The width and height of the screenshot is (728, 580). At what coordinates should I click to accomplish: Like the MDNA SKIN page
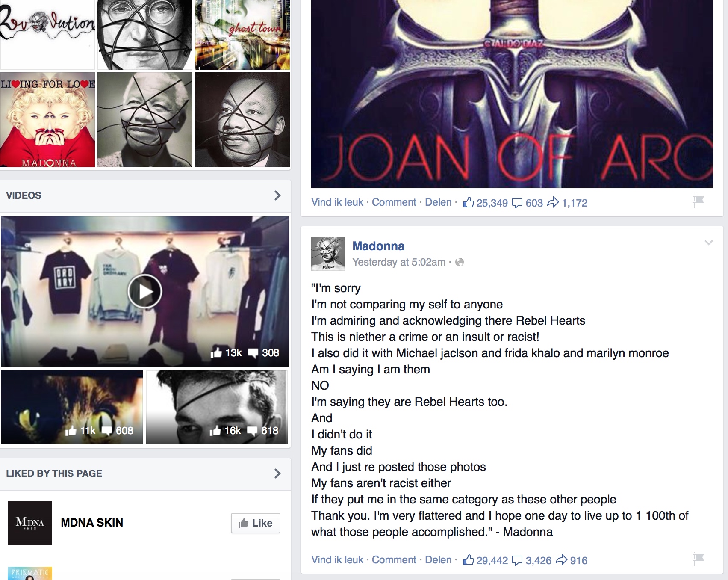pyautogui.click(x=256, y=523)
